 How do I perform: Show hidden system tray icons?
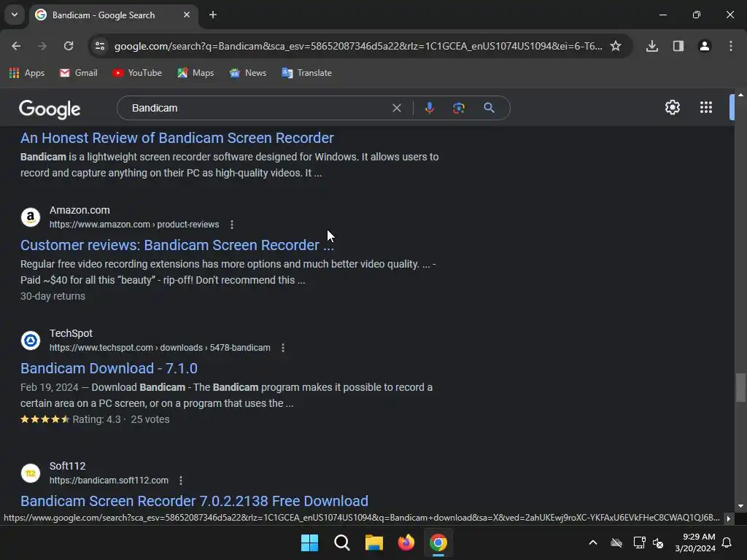coord(593,542)
